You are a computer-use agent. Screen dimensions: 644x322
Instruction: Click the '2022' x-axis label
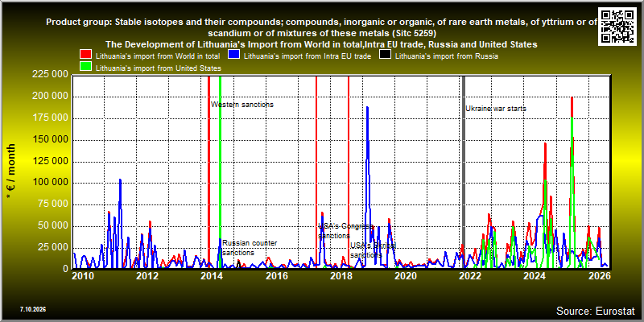[470, 275]
